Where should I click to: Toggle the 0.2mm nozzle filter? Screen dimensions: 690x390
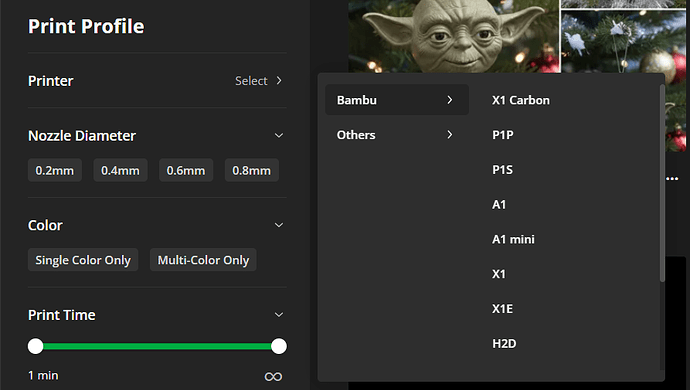(55, 170)
